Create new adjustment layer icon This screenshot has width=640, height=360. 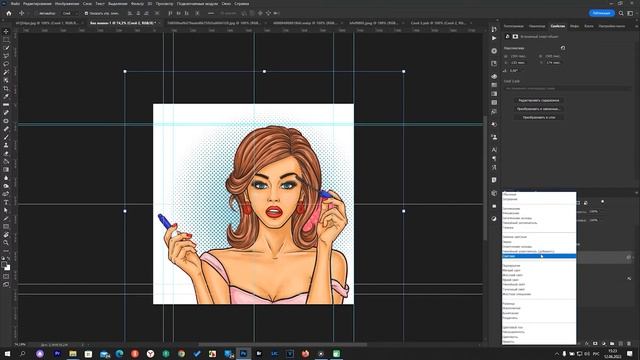(604, 344)
